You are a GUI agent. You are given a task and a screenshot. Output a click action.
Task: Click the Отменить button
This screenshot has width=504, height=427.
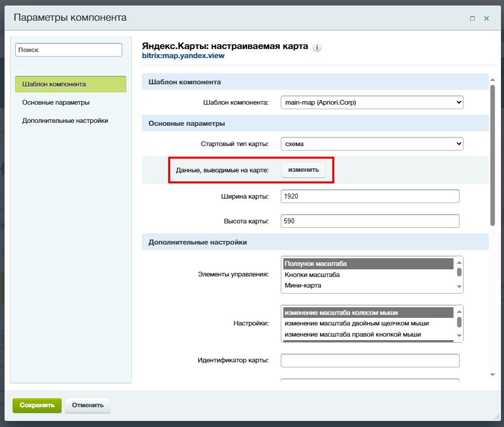tap(87, 405)
